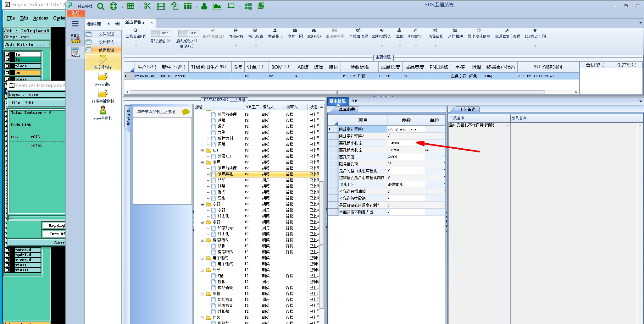Click 型号查询(F) search toolbar button
This screenshot has height=324, width=644.
point(136,34)
